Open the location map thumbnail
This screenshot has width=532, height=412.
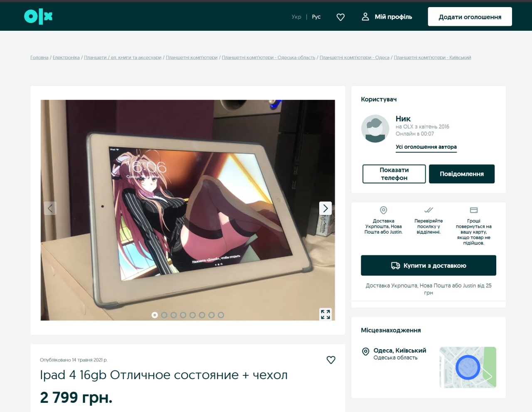point(468,368)
